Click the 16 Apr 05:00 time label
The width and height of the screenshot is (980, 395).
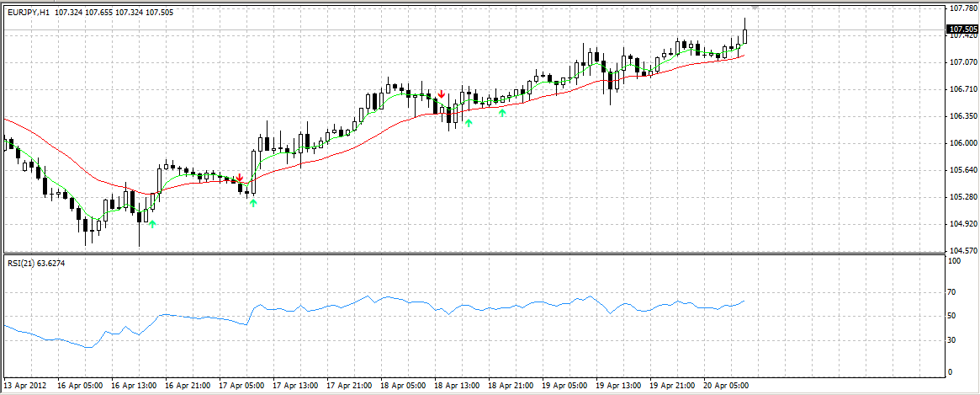(80, 385)
